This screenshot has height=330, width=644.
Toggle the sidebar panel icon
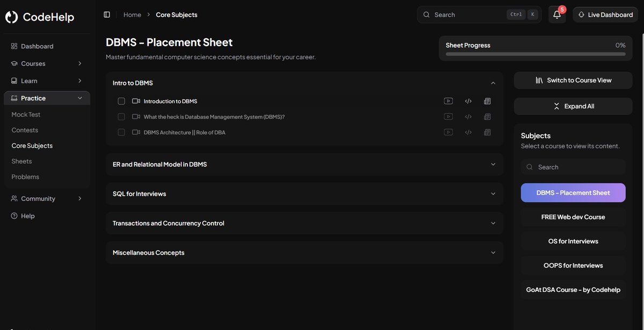(107, 15)
